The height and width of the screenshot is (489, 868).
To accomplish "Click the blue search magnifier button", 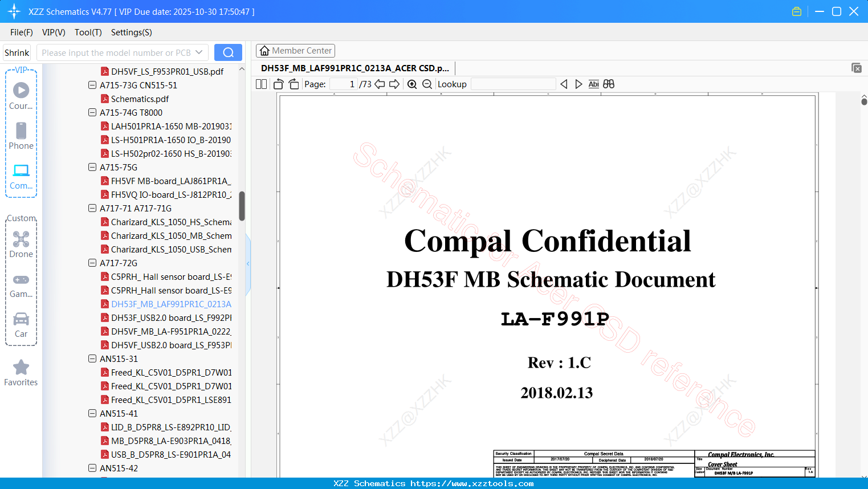I will pos(228,52).
